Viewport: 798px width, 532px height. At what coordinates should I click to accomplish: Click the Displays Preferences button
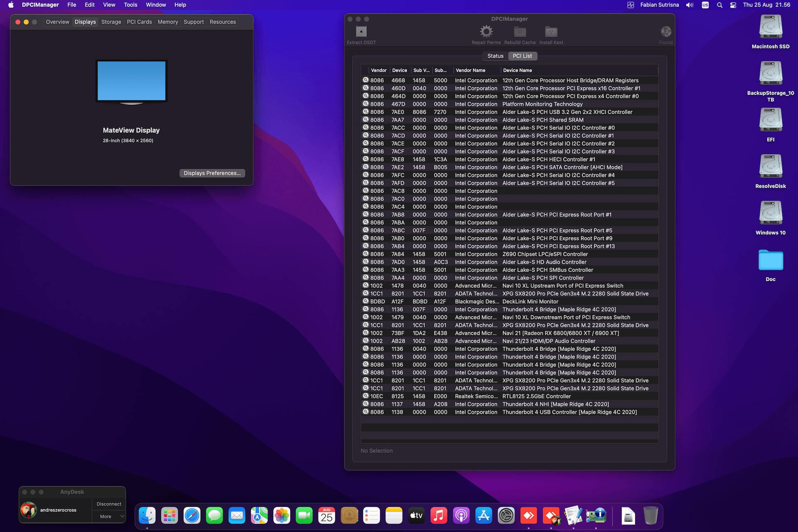(212, 173)
